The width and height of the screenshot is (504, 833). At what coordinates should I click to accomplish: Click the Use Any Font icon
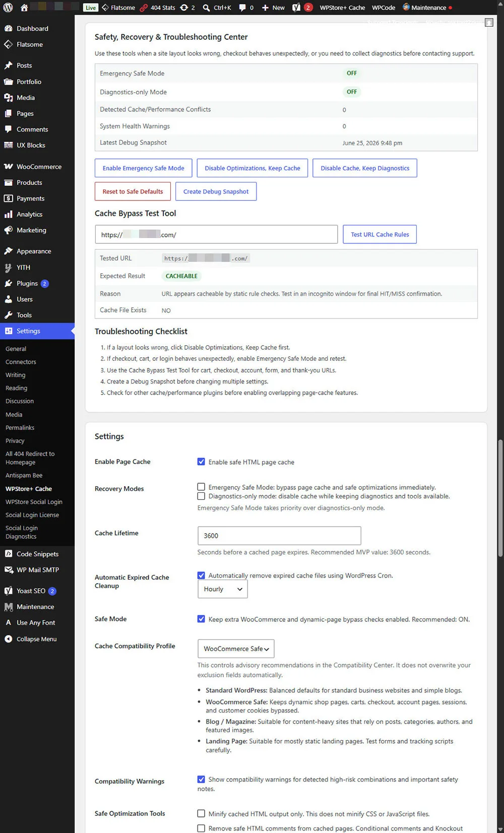click(9, 623)
